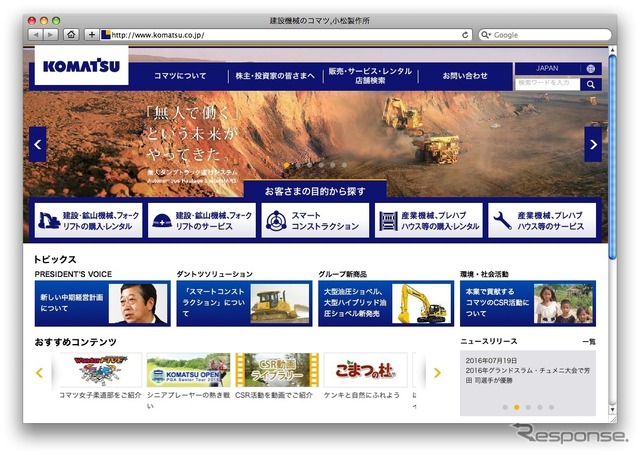Image resolution: width=640 pixels, height=455 pixels.
Task: Select the last hero slide dot
Action: click(344, 165)
